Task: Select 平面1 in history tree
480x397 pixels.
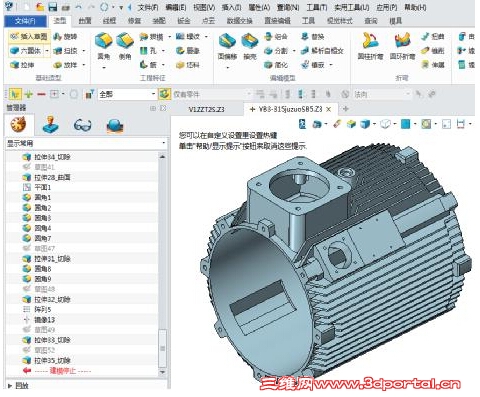Action: tap(42, 187)
